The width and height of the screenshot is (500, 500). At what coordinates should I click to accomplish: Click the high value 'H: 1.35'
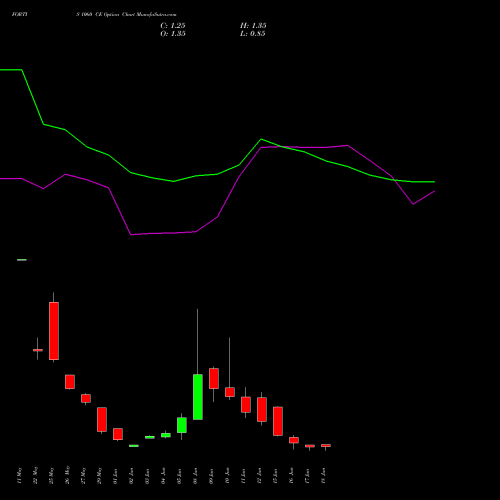coord(253,26)
